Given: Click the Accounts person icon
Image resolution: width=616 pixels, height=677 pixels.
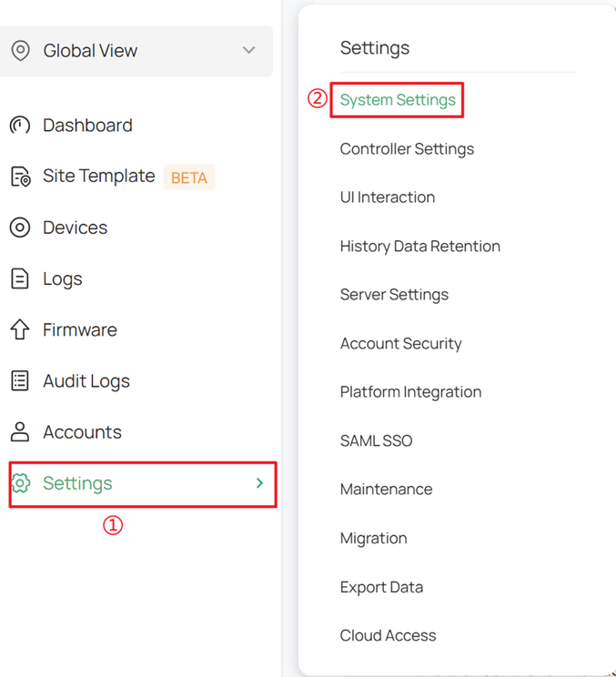Looking at the screenshot, I should coord(20,431).
